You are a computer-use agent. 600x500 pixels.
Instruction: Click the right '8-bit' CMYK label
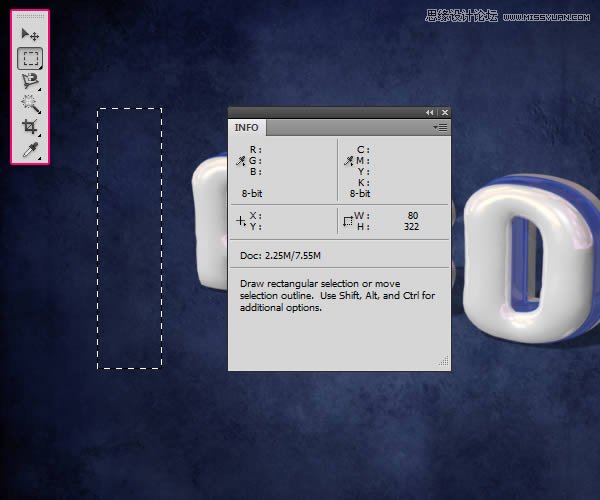(x=360, y=194)
